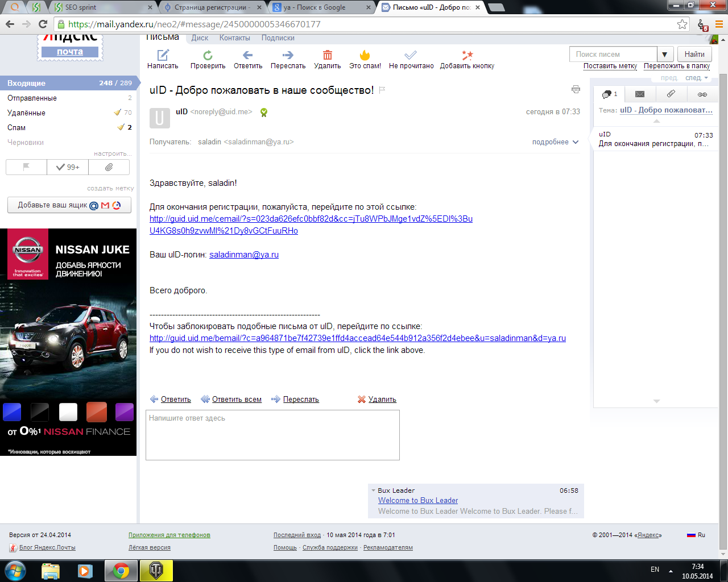Open Windows Explorer from the taskbar
Image resolution: width=728 pixels, height=582 pixels.
pos(50,571)
